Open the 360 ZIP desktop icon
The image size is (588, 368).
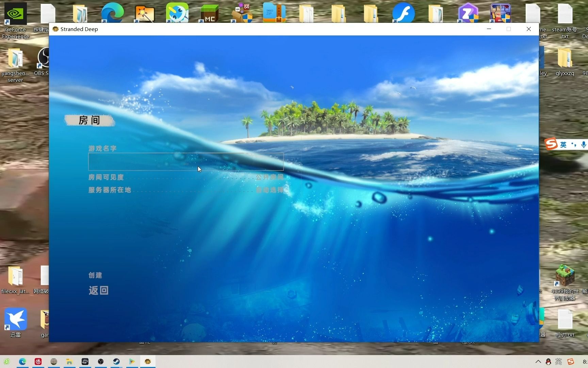(x=274, y=13)
